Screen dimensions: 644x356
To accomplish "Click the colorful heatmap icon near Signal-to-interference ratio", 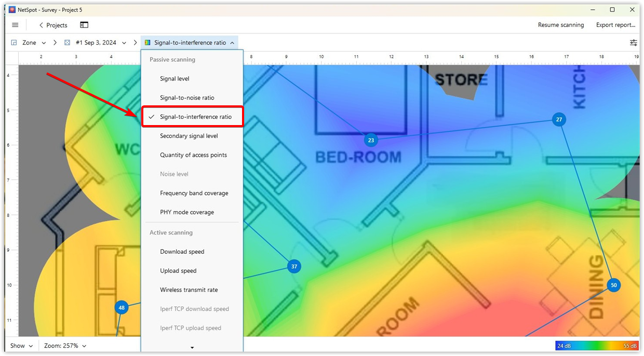I will [x=147, y=43].
